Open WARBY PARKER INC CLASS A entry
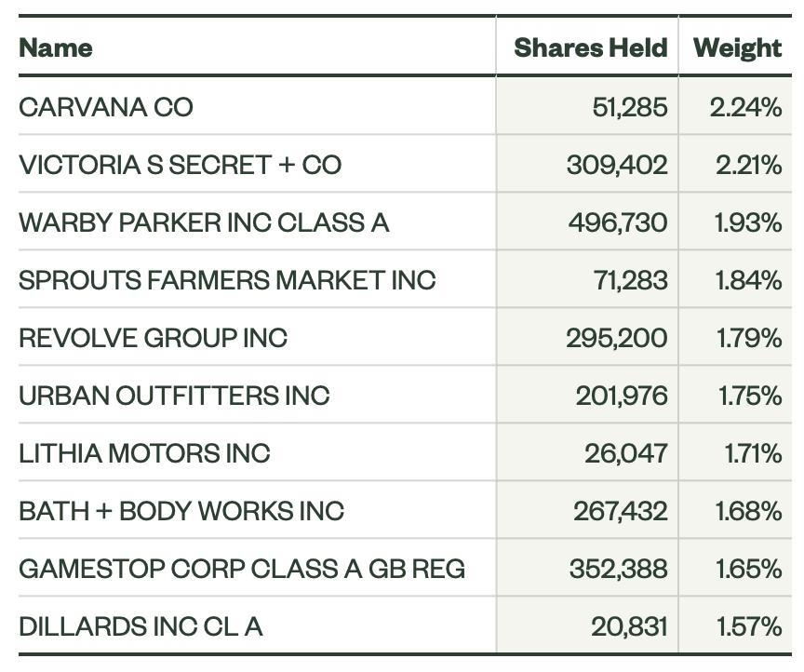This screenshot has height=672, width=804. 204,222
